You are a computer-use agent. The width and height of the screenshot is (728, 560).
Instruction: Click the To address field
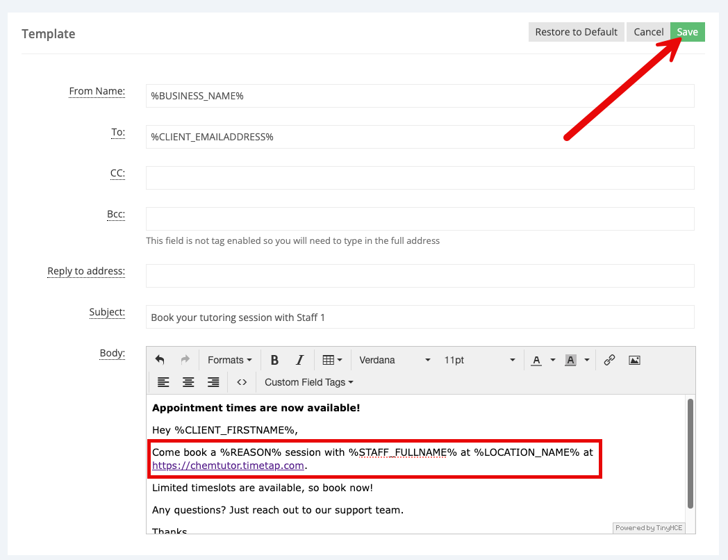[420, 137]
